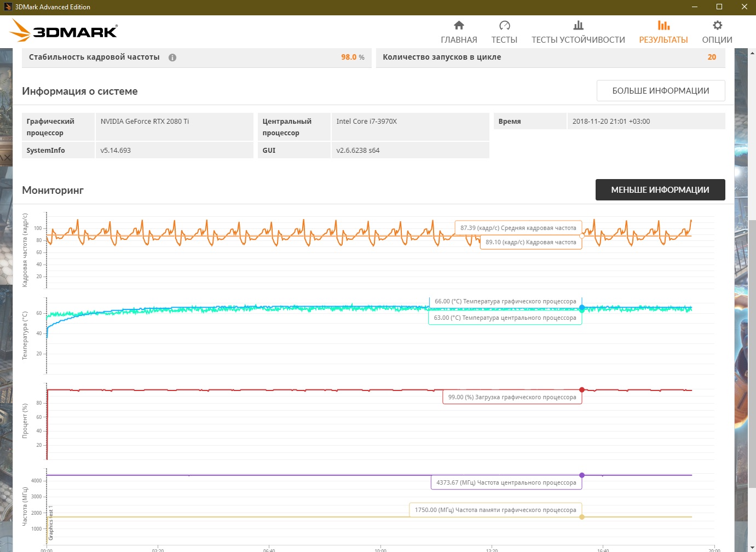Click the yellow GPU memory frequency marker dot
Image resolution: width=756 pixels, height=552 pixels.
point(582,517)
